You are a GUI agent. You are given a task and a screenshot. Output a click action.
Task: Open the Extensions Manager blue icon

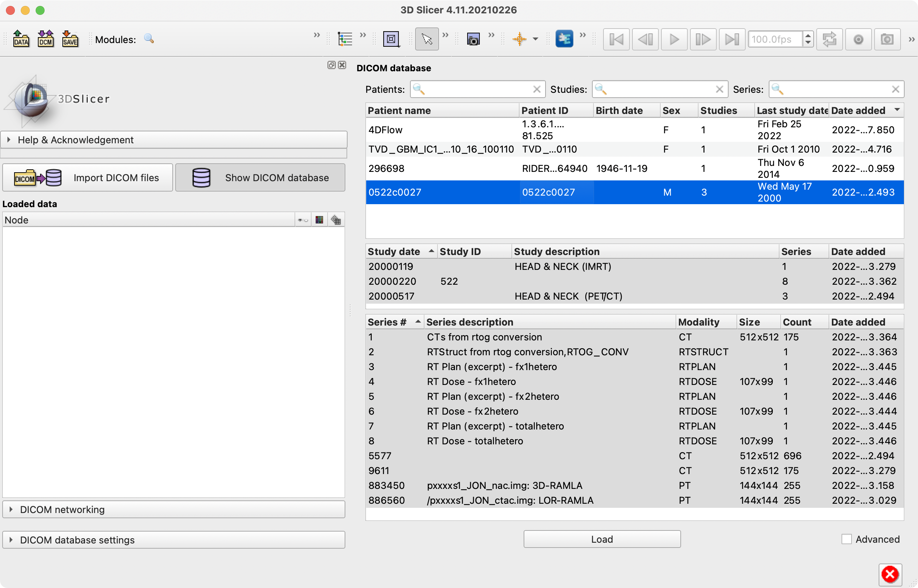pos(565,39)
